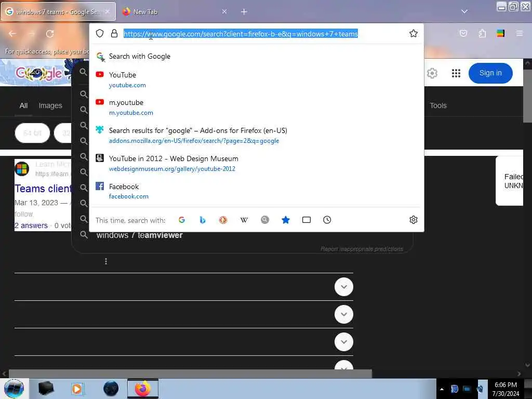
Task: Select the All results tab
Action: (x=23, y=105)
